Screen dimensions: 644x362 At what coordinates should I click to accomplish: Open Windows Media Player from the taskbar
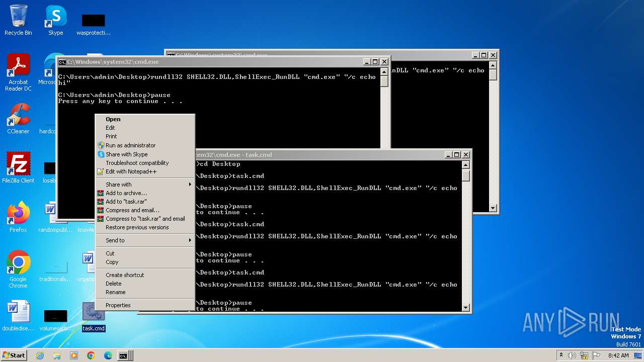tap(74, 355)
